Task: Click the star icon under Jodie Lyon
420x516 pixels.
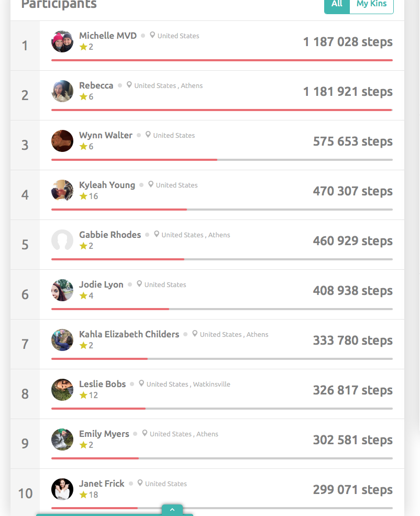Action: [x=84, y=295]
